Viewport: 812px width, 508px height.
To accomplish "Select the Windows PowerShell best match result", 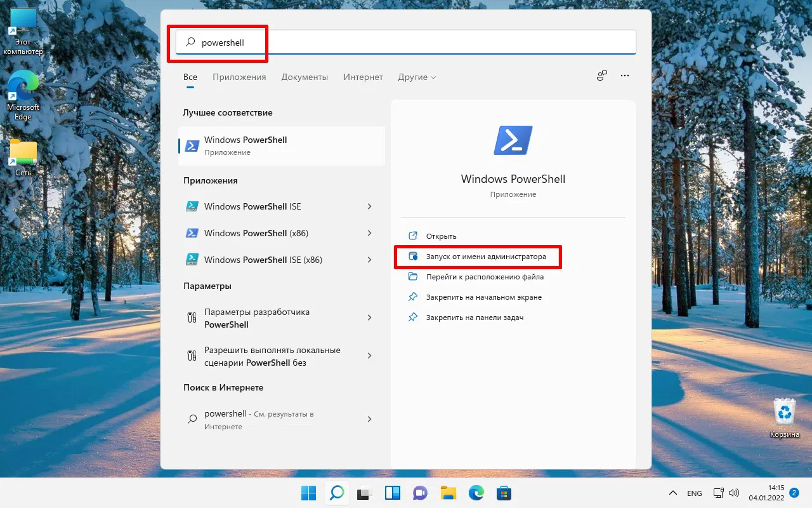I will 282,145.
